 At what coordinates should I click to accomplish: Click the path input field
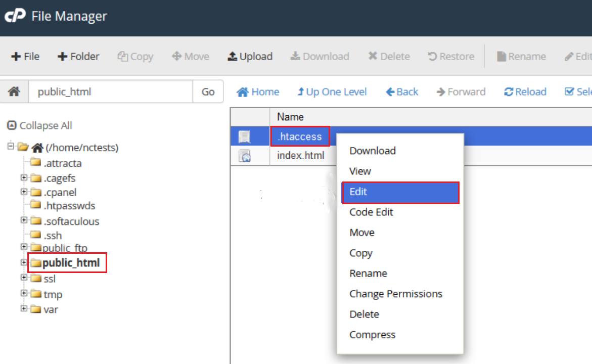coord(111,92)
